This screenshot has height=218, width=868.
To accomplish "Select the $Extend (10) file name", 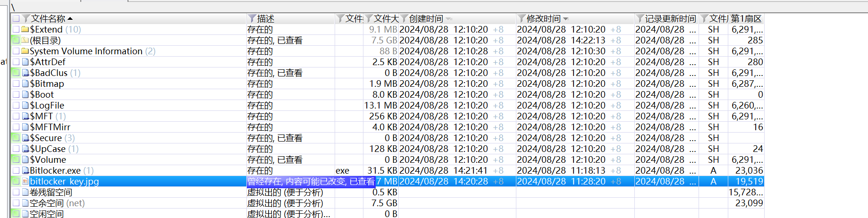I will tap(56, 29).
